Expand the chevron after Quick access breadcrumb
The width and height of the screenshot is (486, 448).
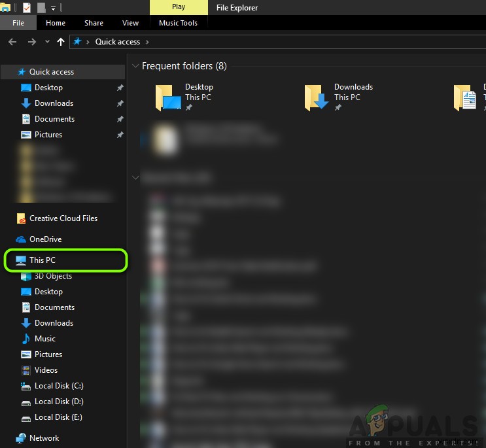pos(147,42)
